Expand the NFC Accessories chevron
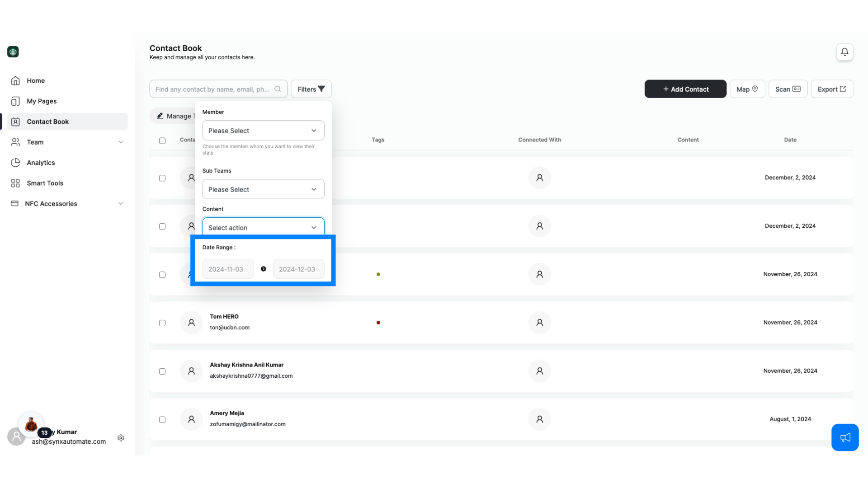Image resolution: width=868 pixels, height=488 pixels. tap(121, 203)
